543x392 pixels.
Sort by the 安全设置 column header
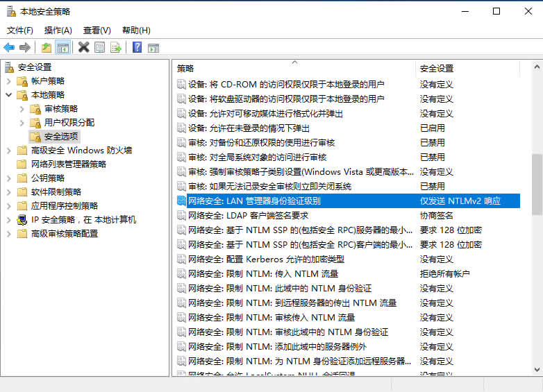467,68
